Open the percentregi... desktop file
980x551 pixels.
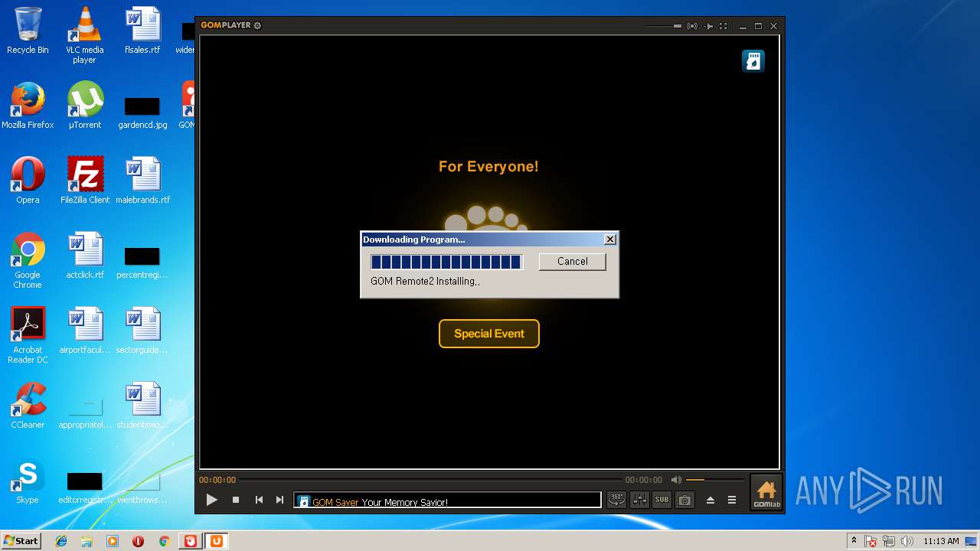pyautogui.click(x=142, y=262)
